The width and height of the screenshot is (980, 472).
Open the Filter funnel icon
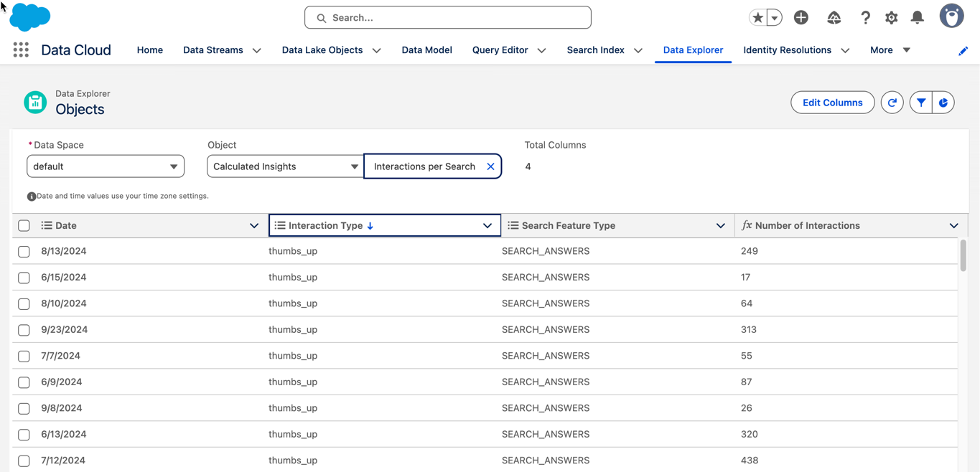[x=921, y=103]
